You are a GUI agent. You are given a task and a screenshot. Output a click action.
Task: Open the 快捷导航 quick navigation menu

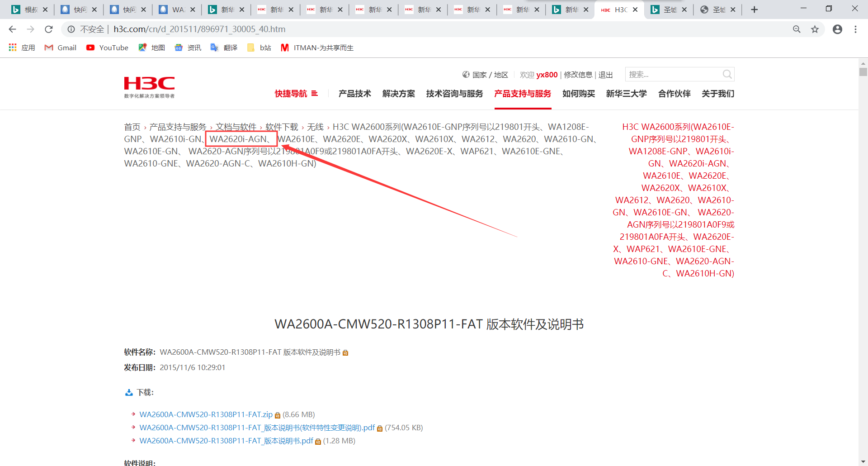click(296, 94)
